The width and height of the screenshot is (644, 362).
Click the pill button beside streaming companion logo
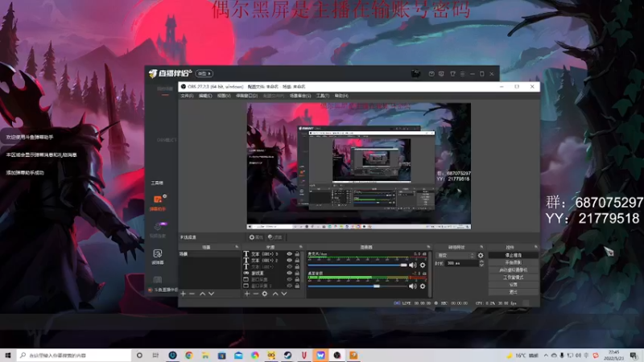[x=204, y=73]
